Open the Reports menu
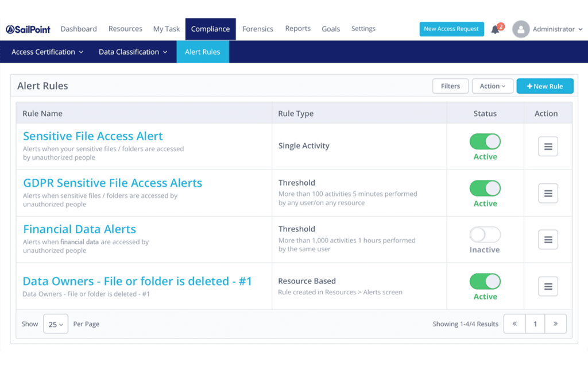Image resolution: width=588 pixels, height=392 pixels. (298, 29)
